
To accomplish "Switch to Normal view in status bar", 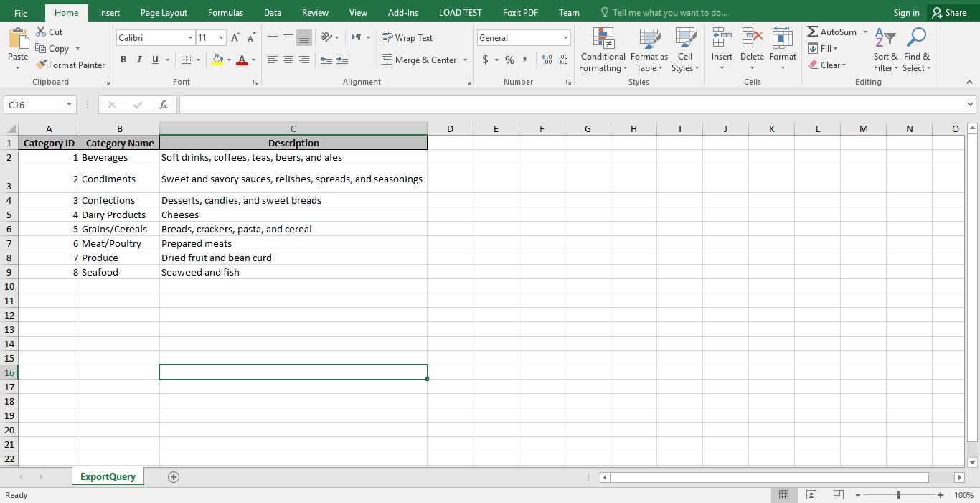I will click(x=783, y=495).
